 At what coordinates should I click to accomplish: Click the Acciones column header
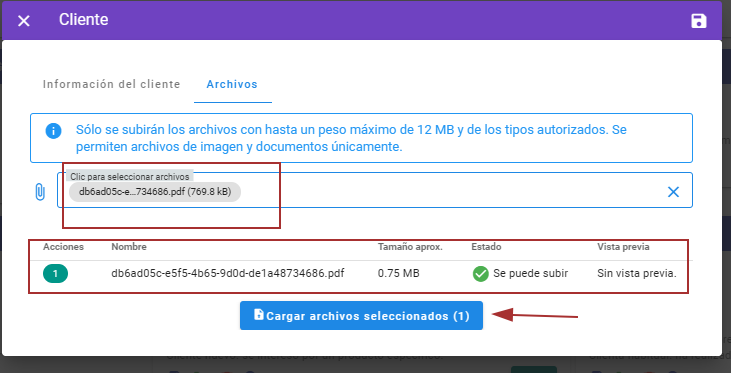pos(63,247)
